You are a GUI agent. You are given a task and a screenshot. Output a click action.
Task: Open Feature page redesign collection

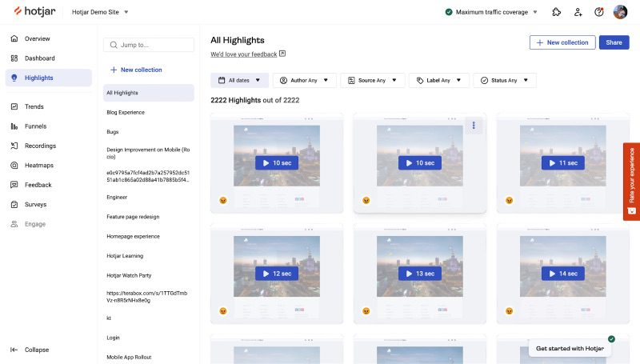coord(149,217)
